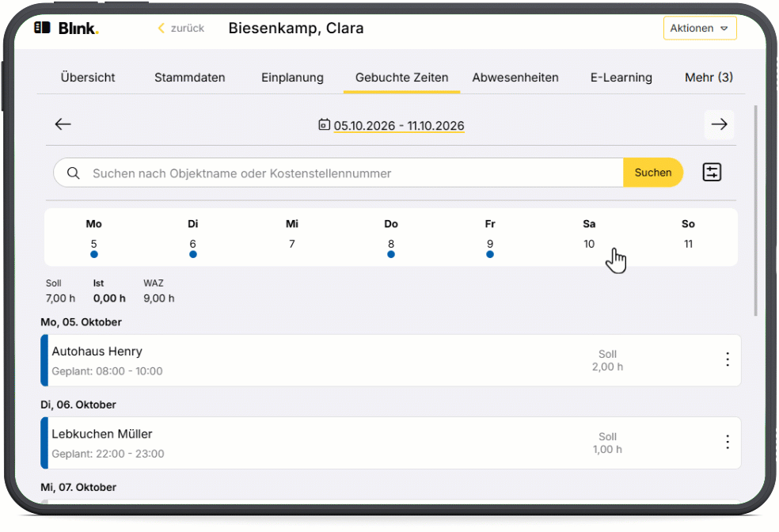The width and height of the screenshot is (779, 532).
Task: Click the yellow Suchen button
Action: click(x=653, y=173)
